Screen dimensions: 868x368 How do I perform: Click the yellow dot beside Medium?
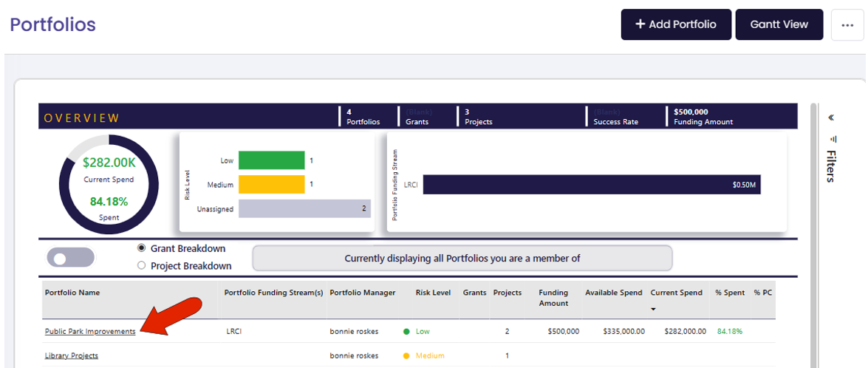406,356
